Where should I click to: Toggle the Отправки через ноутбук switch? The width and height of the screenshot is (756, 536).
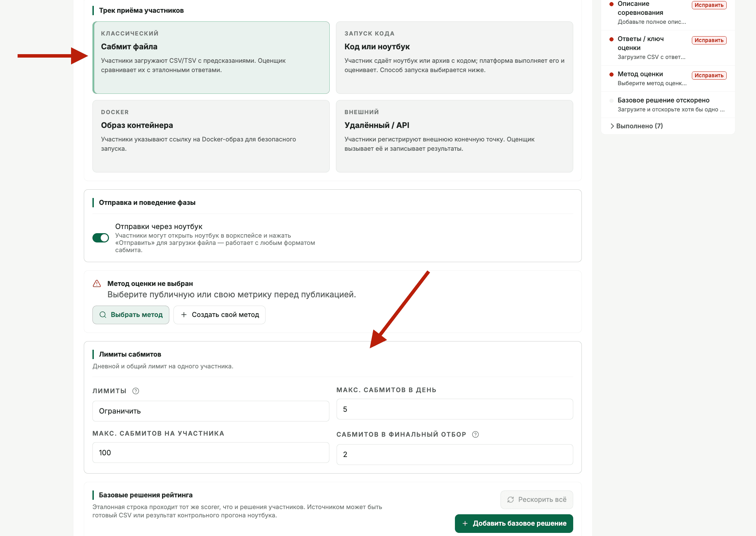pyautogui.click(x=101, y=238)
